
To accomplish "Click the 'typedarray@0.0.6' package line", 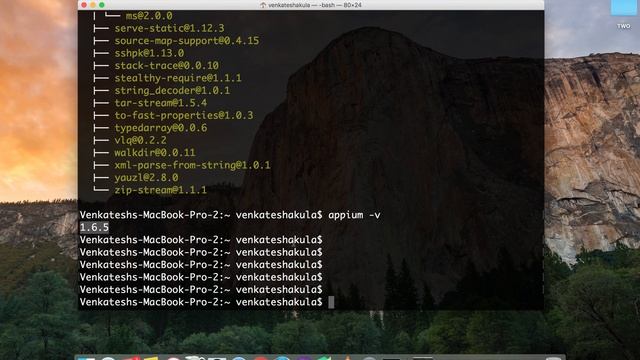I will pyautogui.click(x=161, y=128).
